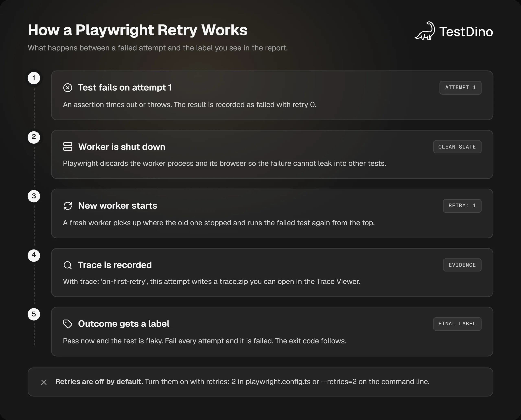Screen dimensions: 521x420
Task: Click the TestDino dinosaur logo
Action: 425,31
